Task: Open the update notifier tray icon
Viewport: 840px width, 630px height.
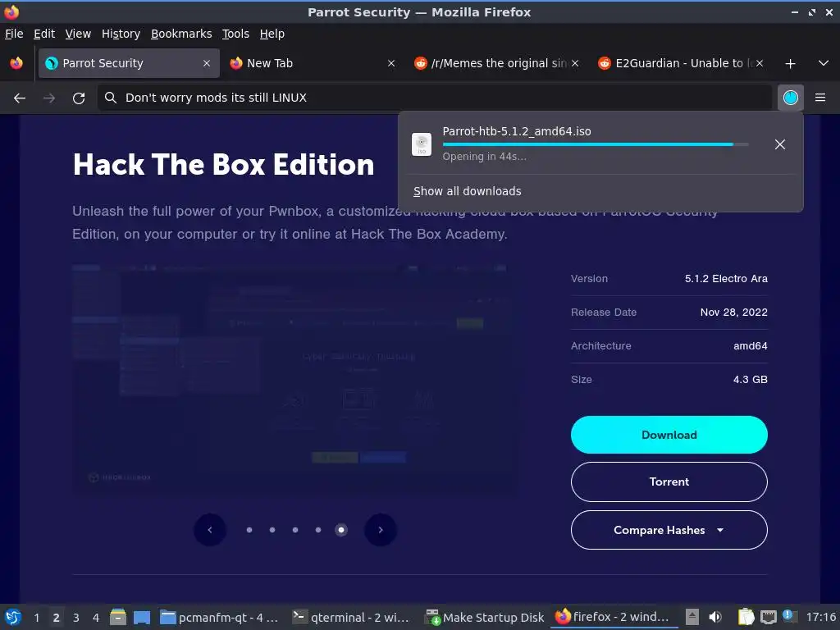Action: (x=790, y=616)
